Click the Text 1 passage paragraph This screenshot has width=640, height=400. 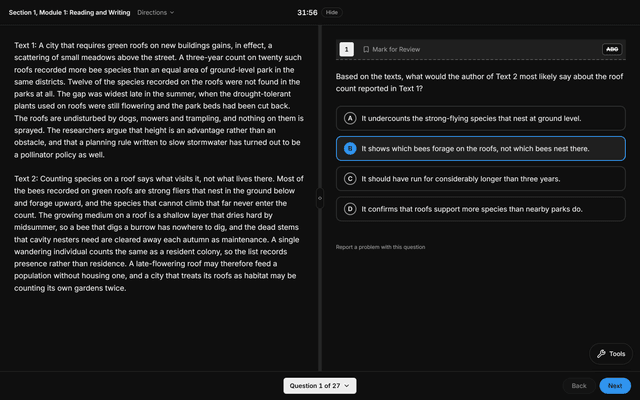pyautogui.click(x=159, y=100)
